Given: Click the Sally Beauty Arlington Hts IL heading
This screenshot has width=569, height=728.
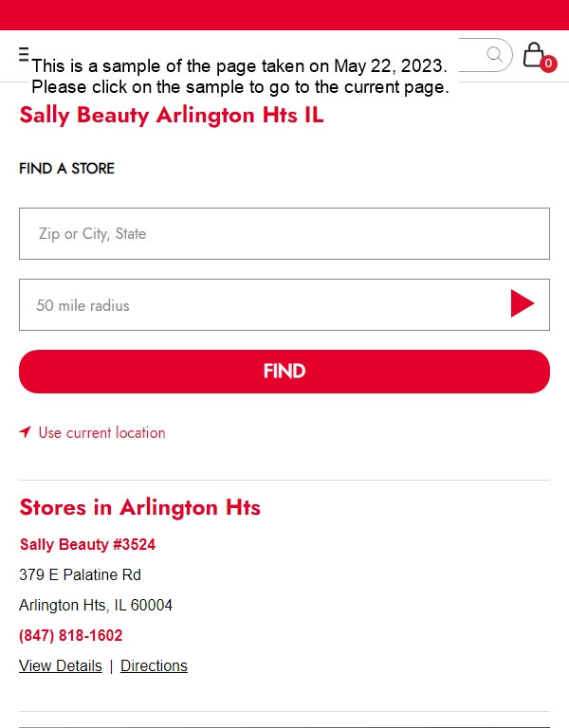Looking at the screenshot, I should pyautogui.click(x=172, y=115).
